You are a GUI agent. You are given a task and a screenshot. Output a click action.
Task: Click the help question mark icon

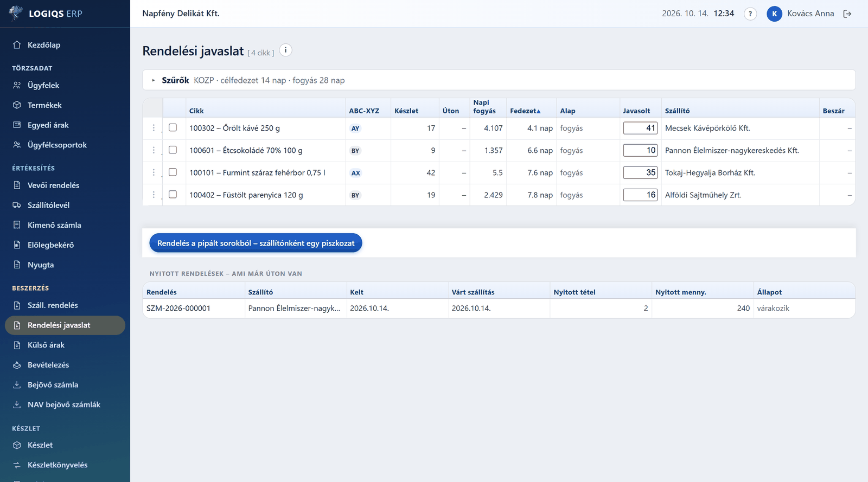click(750, 14)
